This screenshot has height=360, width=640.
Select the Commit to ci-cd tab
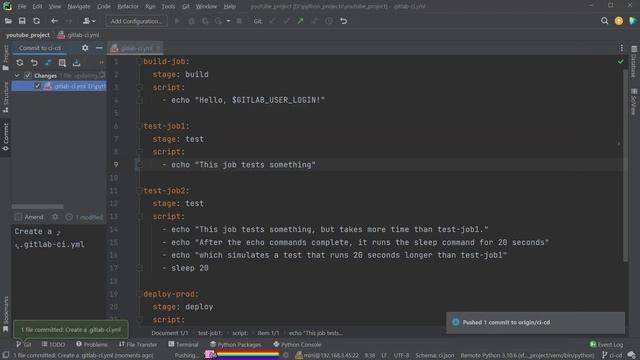[x=40, y=48]
